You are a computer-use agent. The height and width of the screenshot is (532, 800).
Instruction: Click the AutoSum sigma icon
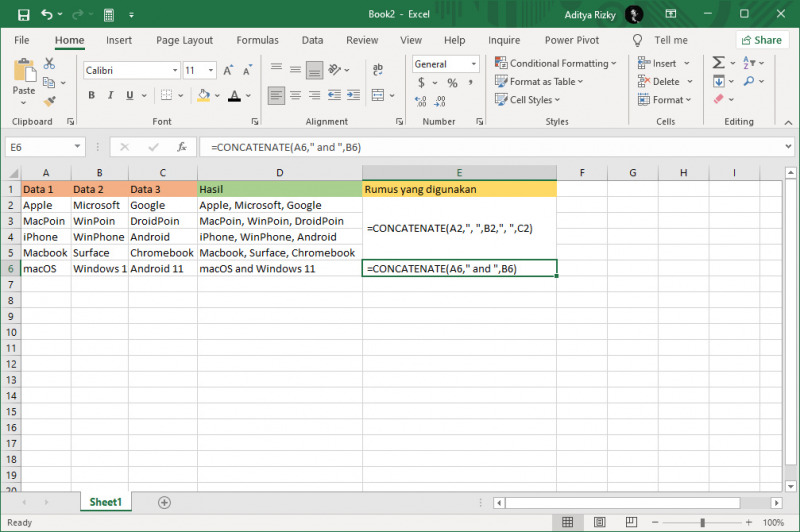[x=718, y=63]
